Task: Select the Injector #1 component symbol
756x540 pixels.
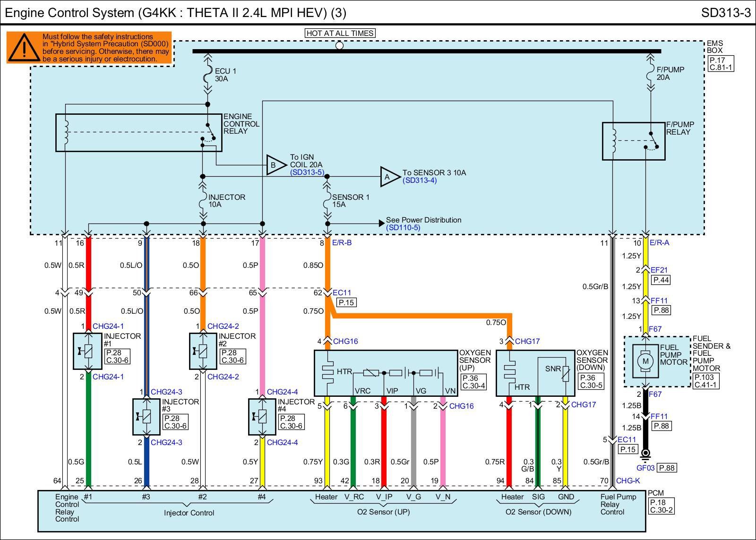Action: [88, 351]
